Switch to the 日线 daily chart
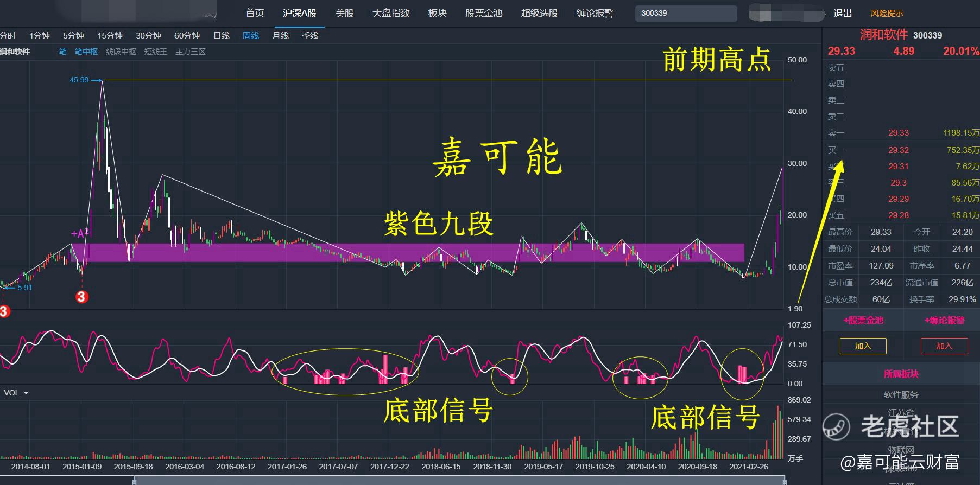Image resolution: width=980 pixels, height=485 pixels. (x=222, y=36)
